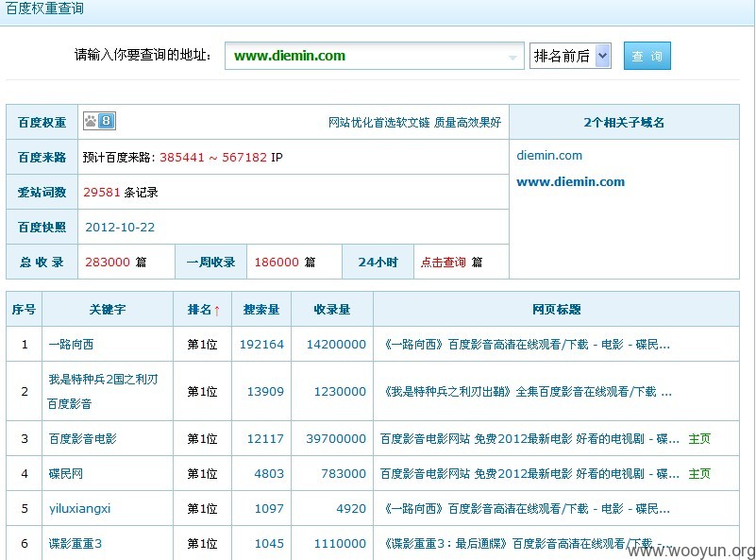This screenshot has width=756, height=560.
Task: Sort by the 收录量 column header
Action: 331,309
